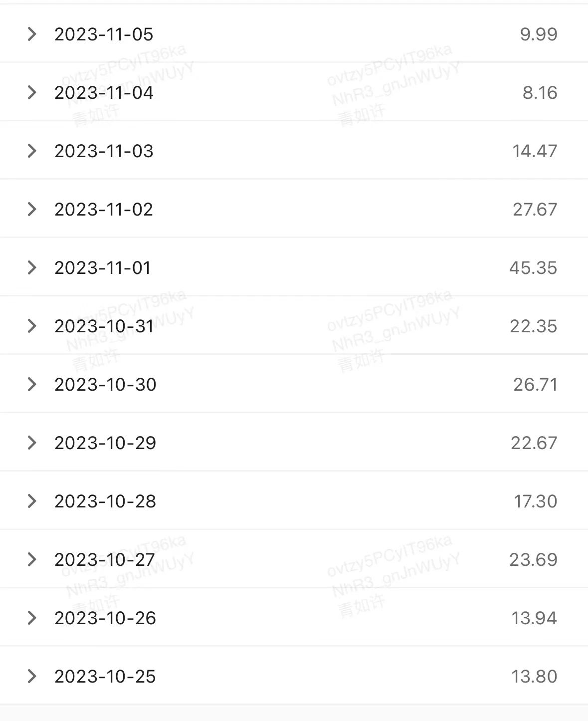Expand the 2023-10-30 row chevron

tap(32, 384)
